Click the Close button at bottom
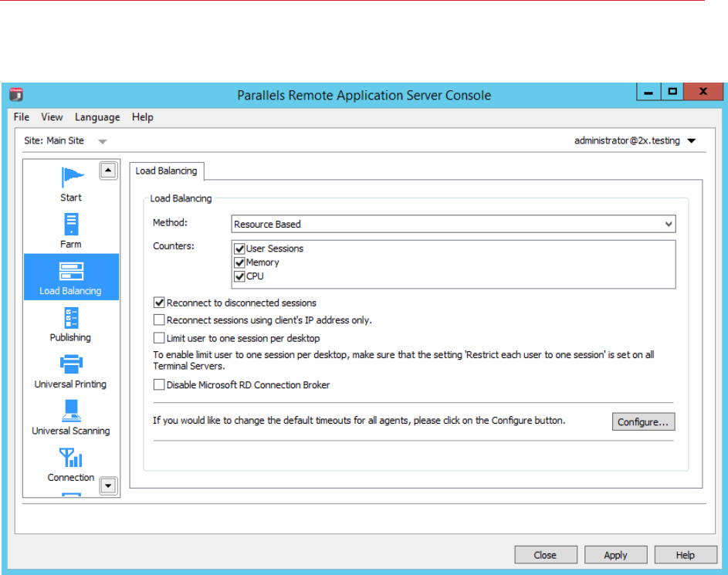Screen dimensions: 728x575 pos(546,555)
